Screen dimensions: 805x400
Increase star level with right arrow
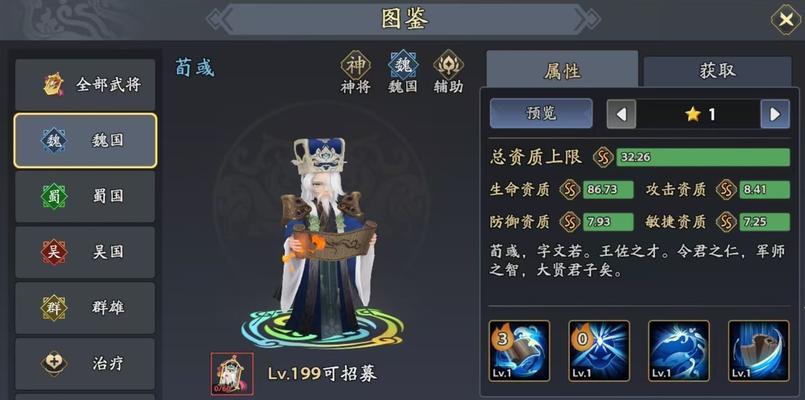click(775, 114)
